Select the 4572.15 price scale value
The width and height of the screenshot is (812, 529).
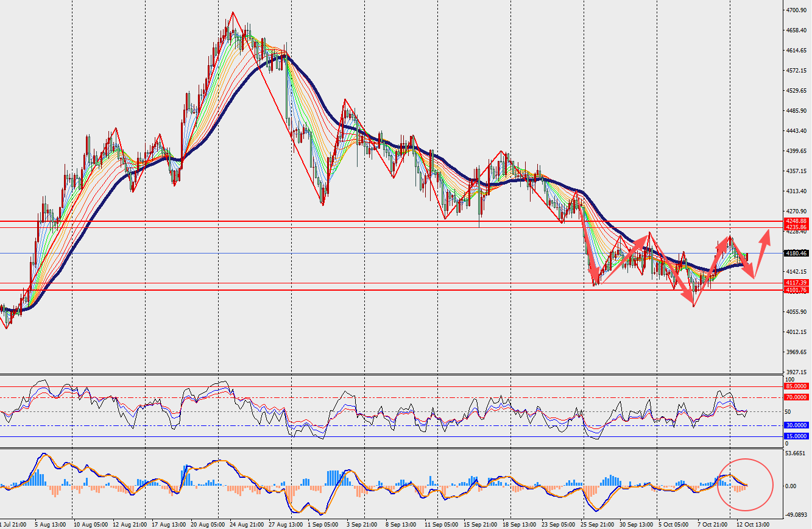point(796,71)
